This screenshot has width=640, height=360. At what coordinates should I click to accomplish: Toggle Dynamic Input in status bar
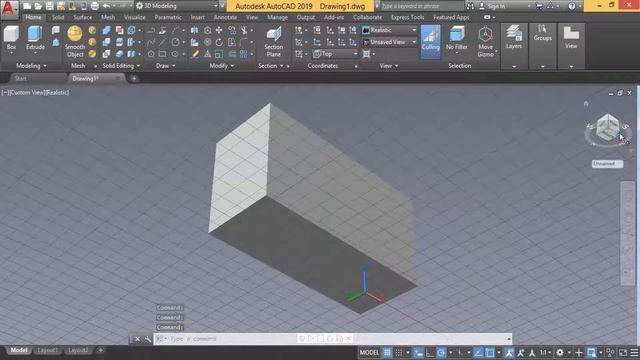[418, 352]
